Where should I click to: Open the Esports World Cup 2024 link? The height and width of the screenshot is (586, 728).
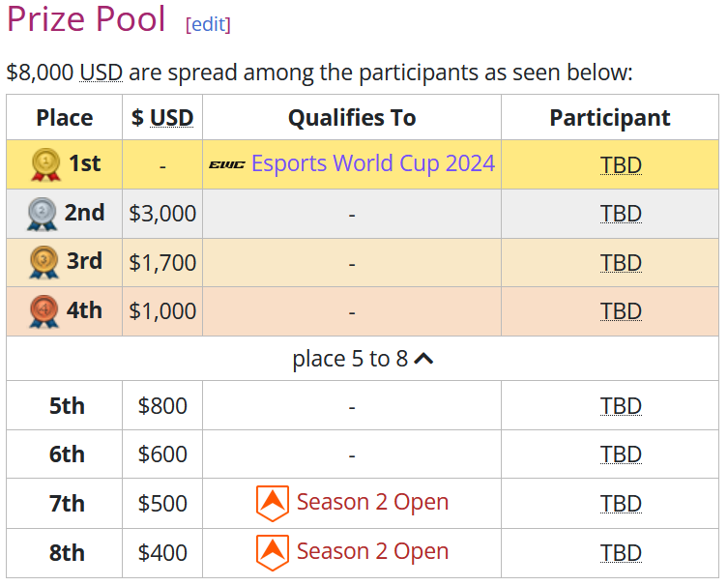point(372,163)
